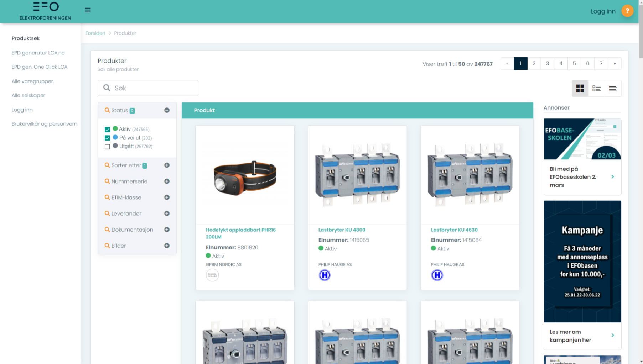Open Alle varegrupper in sidebar
Screen dimensions: 643x364
(x=32, y=81)
